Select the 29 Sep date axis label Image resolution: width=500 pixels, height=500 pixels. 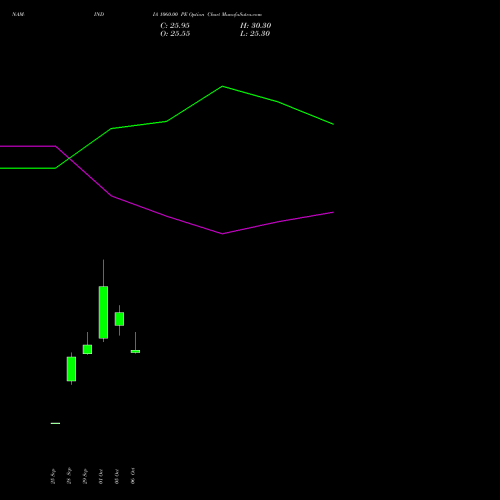tap(85, 476)
